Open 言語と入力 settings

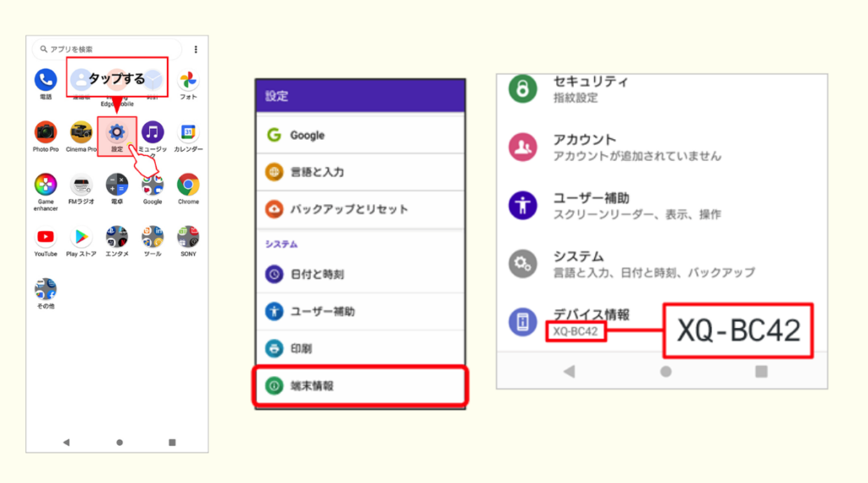coord(360,172)
